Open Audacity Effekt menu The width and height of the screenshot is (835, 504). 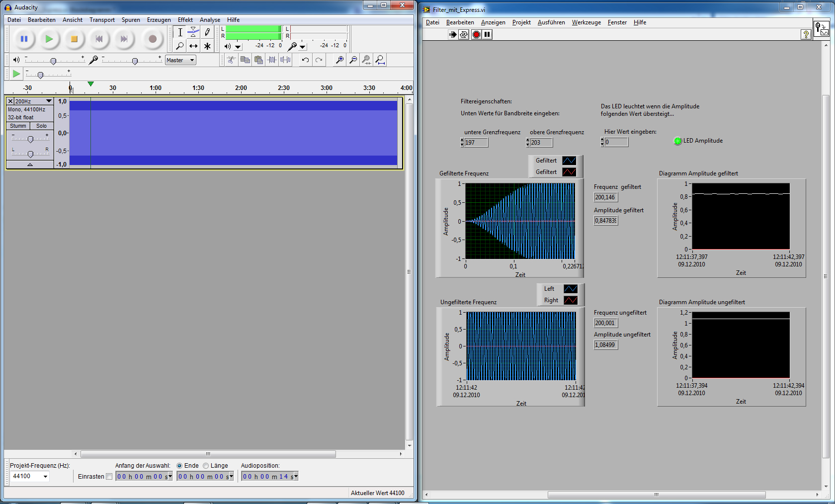point(185,20)
